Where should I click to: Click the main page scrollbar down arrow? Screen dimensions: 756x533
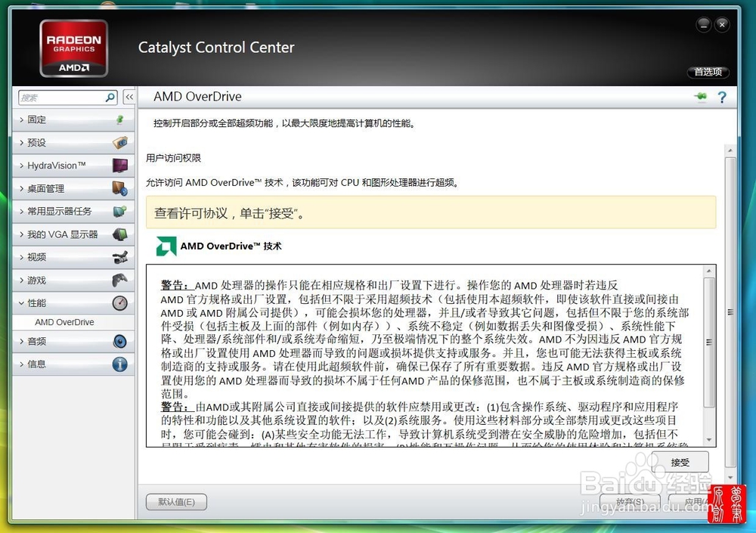730,478
